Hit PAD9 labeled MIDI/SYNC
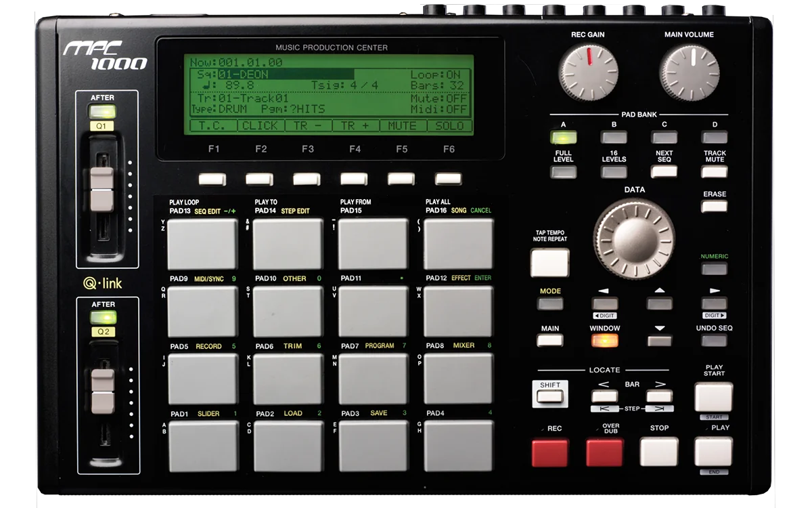Viewport: 812px width, 508px height. [203, 311]
